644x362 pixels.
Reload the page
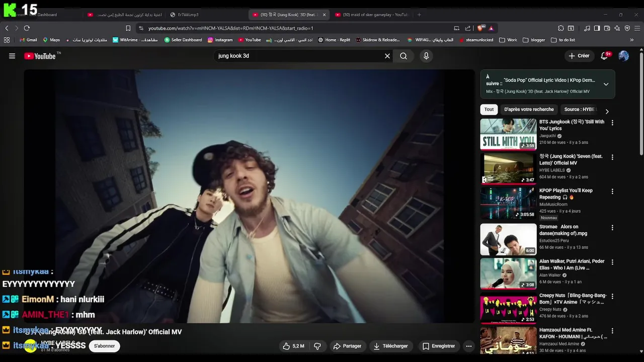(27, 28)
